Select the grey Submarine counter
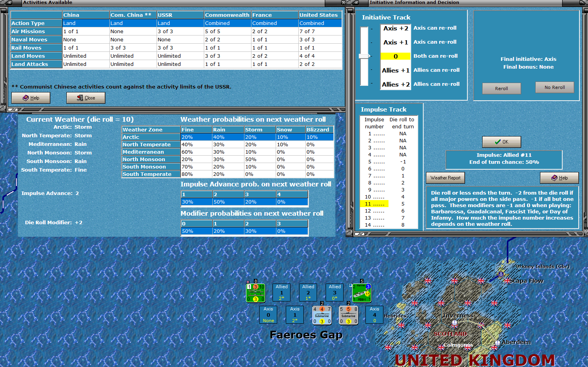Screen dimensions: 588x367 click(x=348, y=315)
